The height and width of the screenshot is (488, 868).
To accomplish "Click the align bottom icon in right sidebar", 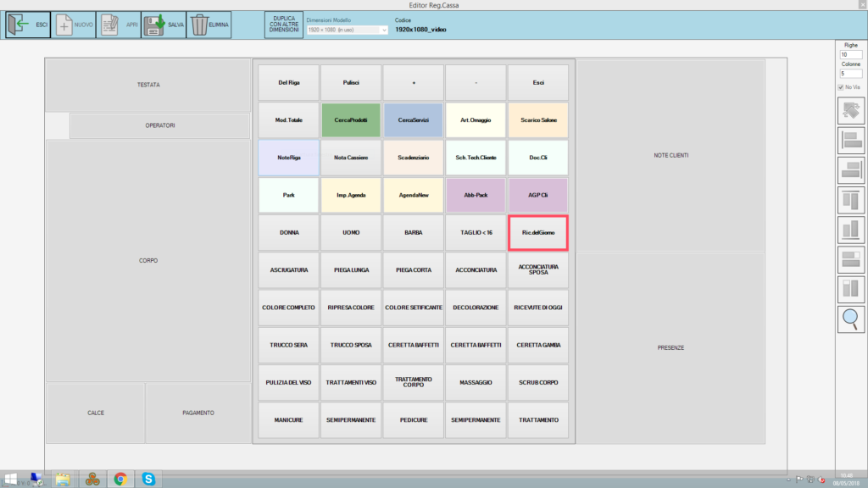I will point(851,230).
